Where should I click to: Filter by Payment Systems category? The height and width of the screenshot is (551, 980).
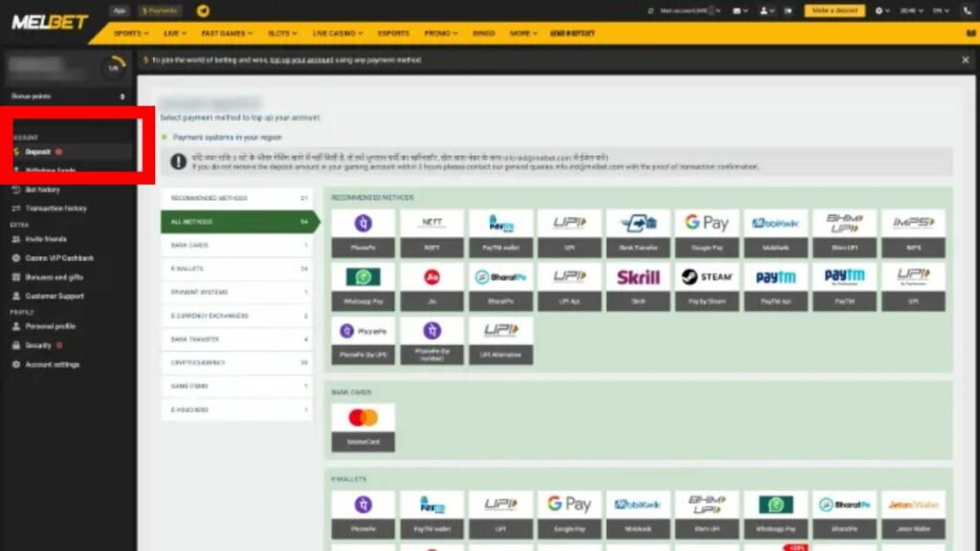237,293
